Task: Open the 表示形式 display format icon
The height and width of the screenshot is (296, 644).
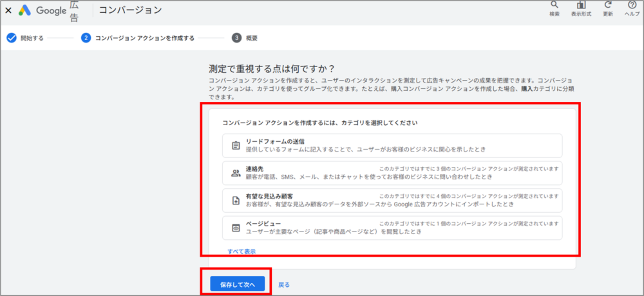Action: (582, 5)
